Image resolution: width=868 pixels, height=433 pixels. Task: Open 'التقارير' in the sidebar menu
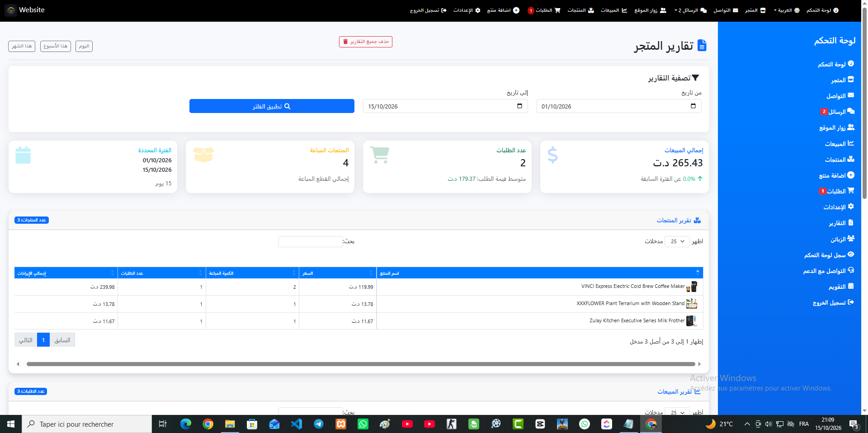click(841, 223)
